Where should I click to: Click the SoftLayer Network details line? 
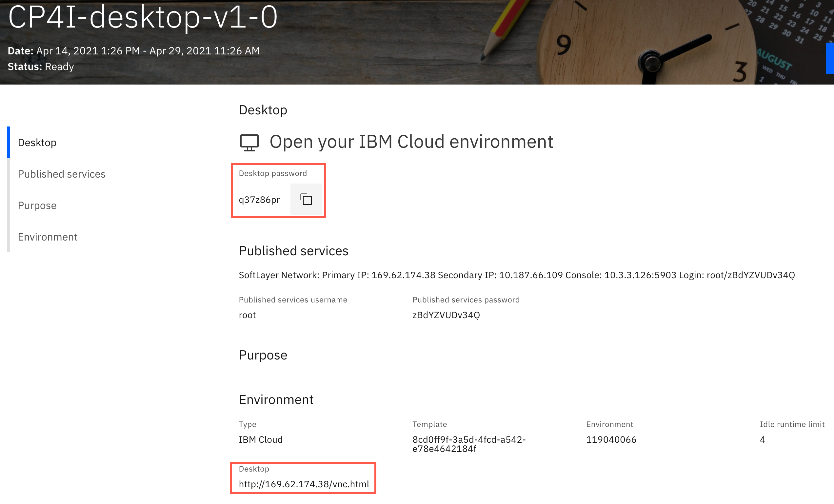coord(517,275)
